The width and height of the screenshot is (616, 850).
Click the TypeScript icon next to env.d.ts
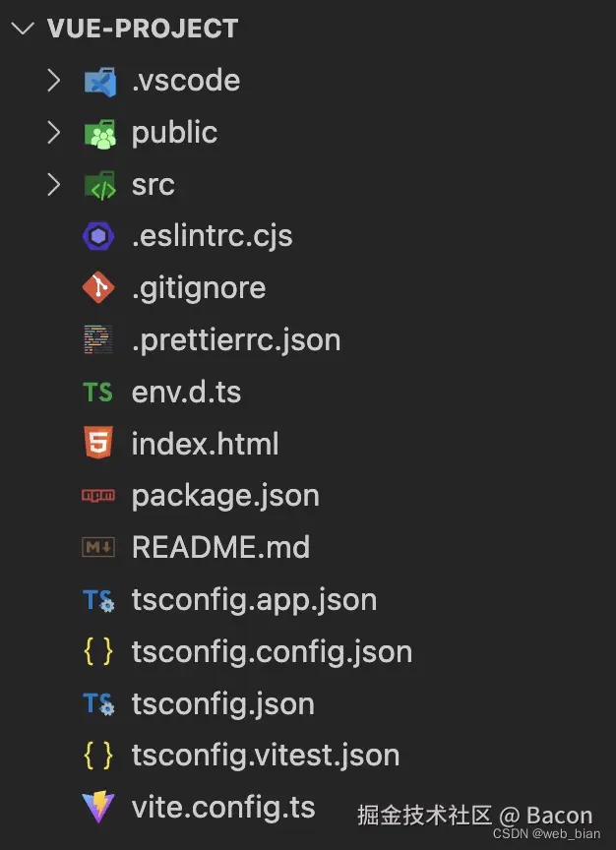point(98,393)
